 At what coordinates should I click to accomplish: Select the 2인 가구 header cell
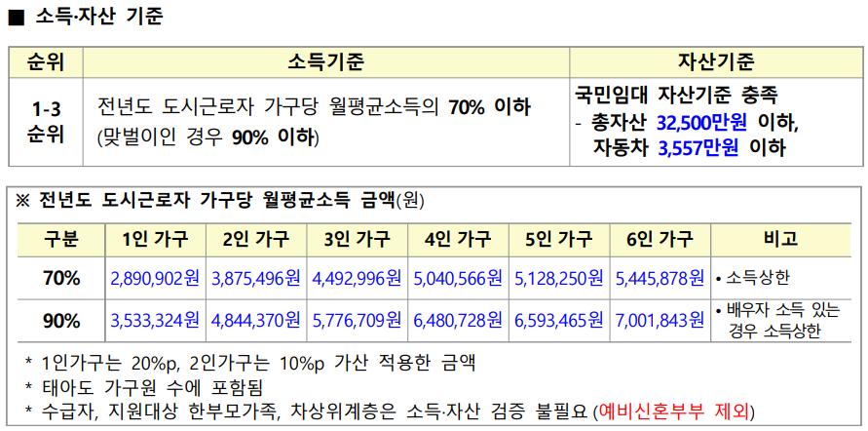(x=256, y=239)
